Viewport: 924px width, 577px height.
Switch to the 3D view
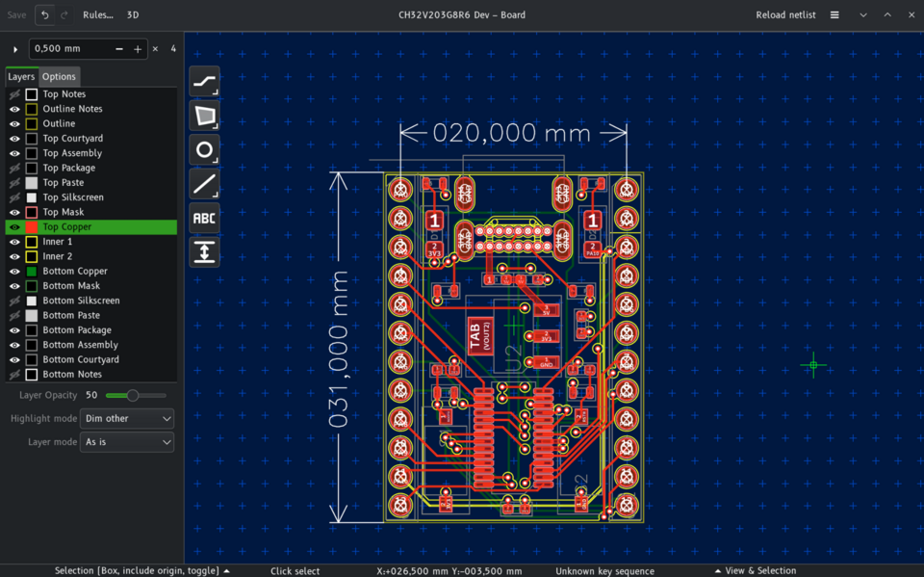[x=133, y=14]
